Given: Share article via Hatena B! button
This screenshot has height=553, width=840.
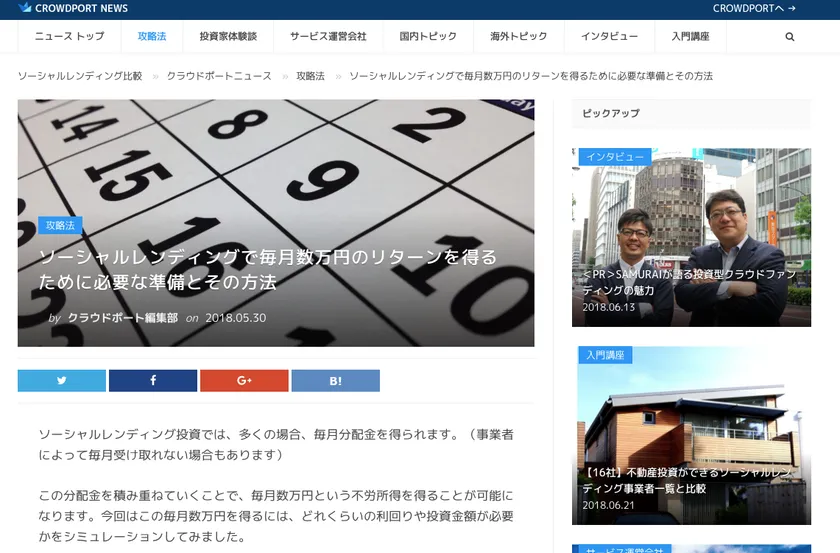Looking at the screenshot, I should [335, 380].
